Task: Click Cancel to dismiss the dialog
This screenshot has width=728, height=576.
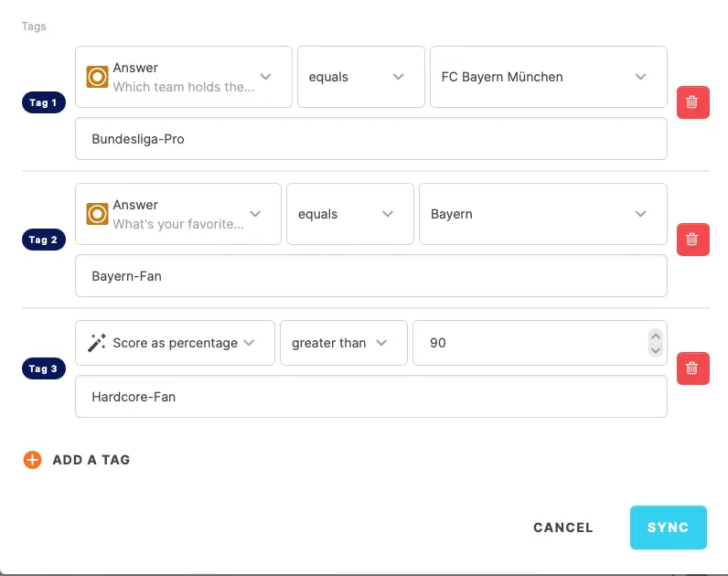Action: click(563, 528)
